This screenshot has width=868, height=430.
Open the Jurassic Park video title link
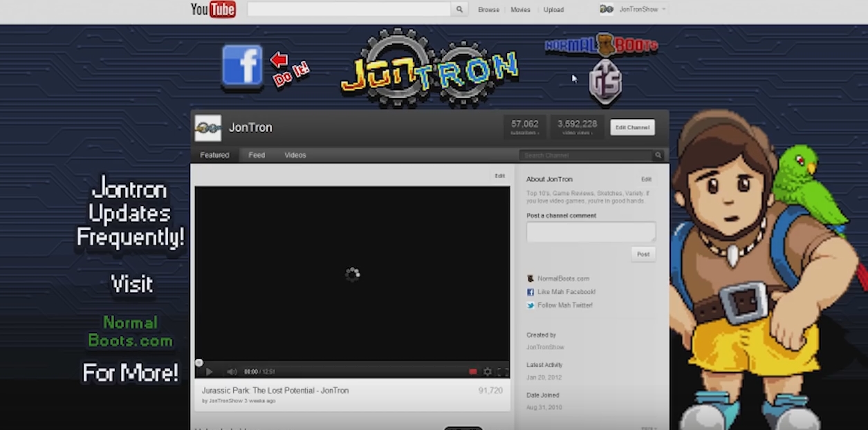click(275, 390)
